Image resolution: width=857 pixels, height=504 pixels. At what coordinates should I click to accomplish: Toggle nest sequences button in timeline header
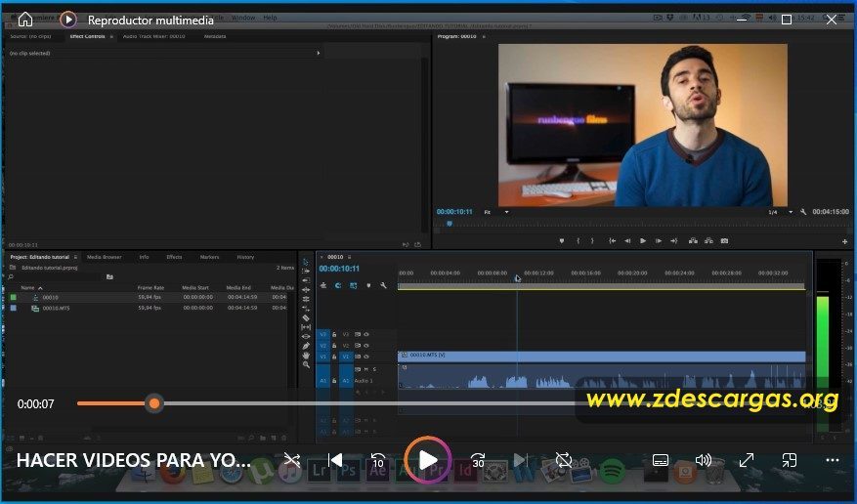point(323,285)
